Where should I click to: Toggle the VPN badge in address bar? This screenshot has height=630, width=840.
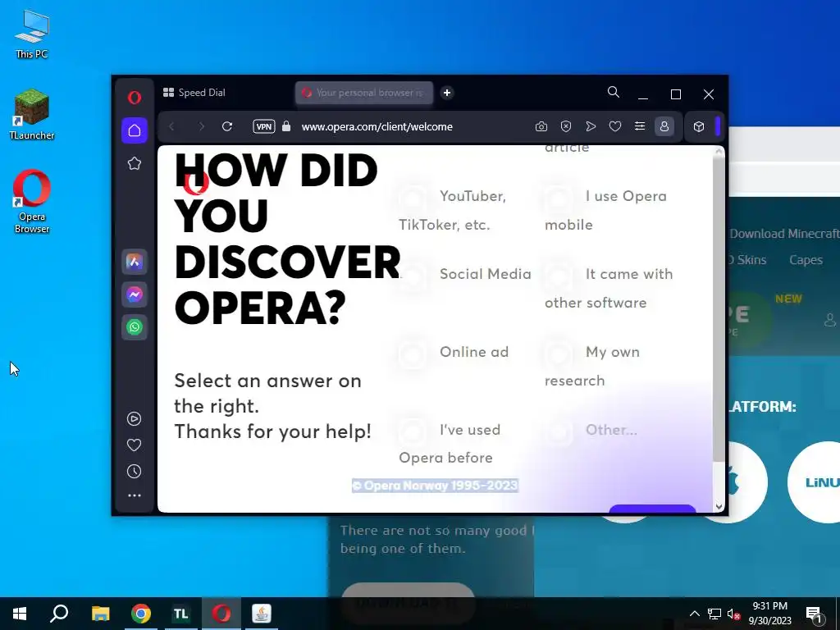[x=263, y=127]
